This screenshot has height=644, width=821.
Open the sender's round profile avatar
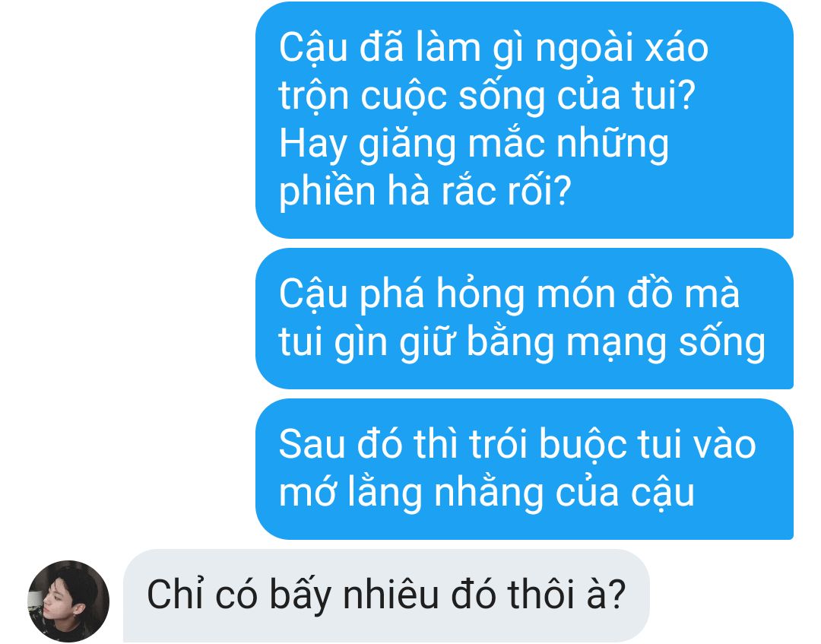(x=68, y=601)
